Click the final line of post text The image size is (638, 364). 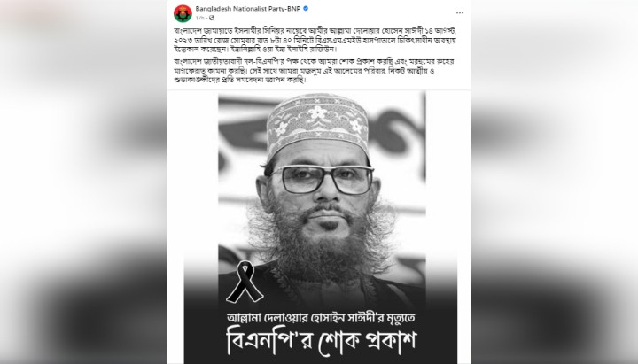[239, 80]
